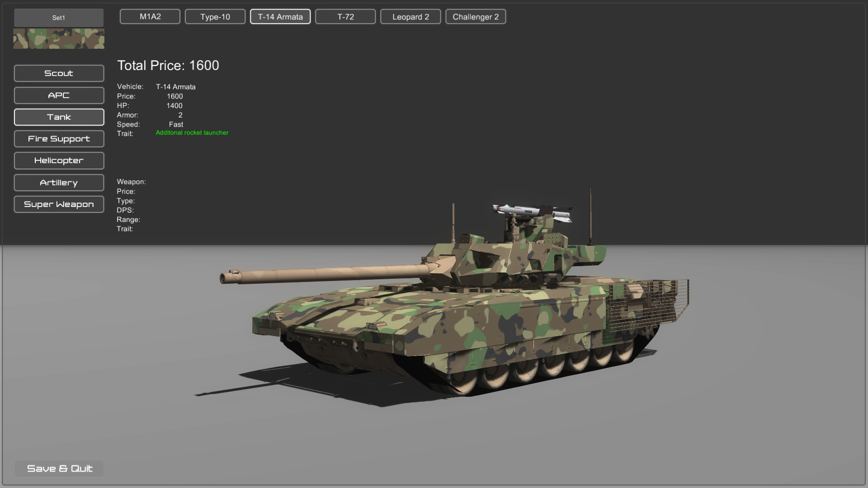View the Artillery category
This screenshot has width=868, height=488.
[59, 183]
